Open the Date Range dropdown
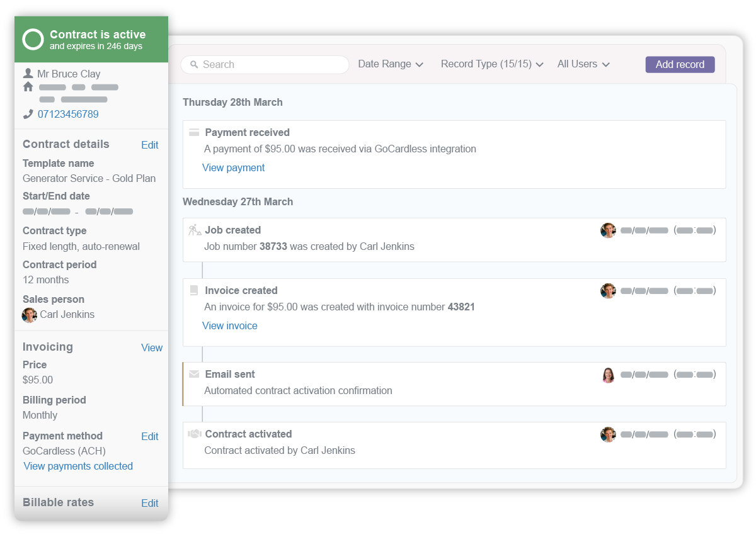756x537 pixels. [390, 64]
